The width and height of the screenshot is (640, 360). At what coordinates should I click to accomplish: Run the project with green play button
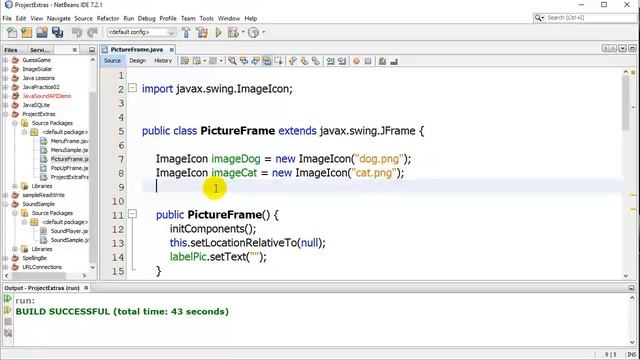(x=218, y=32)
